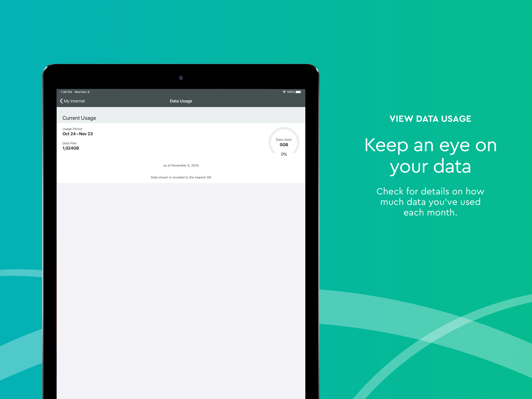Tap the rounded to nearest GB note

tap(181, 177)
